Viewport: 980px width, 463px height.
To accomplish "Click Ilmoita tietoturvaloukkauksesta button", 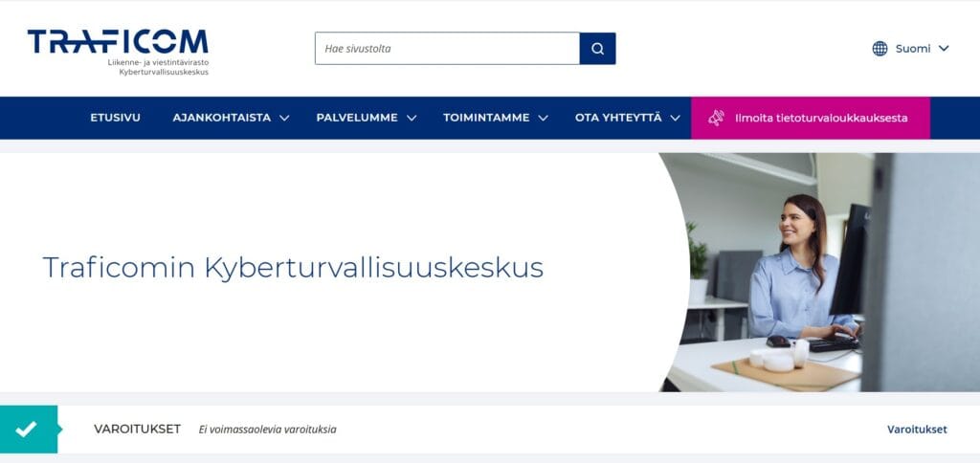I will click(811, 118).
